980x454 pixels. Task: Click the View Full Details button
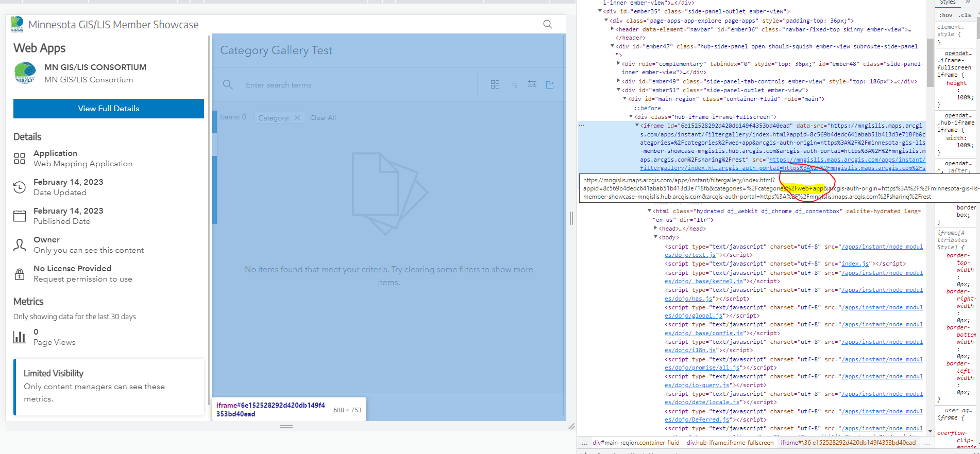[x=109, y=109]
